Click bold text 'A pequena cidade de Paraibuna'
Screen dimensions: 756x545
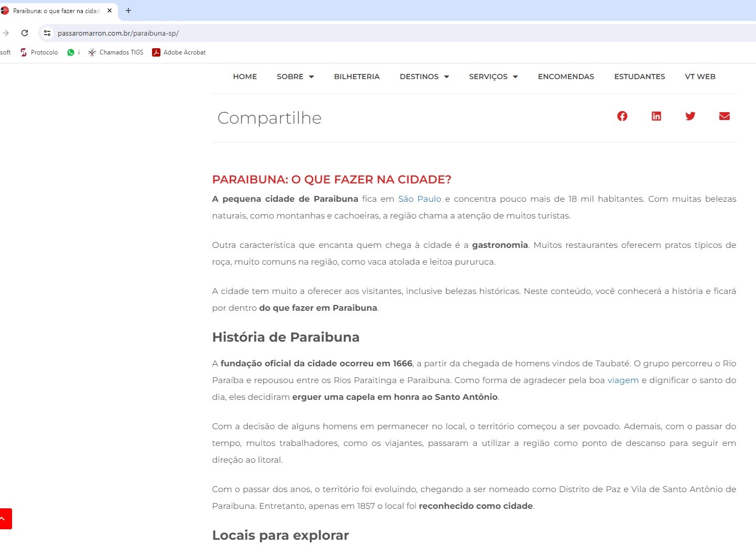285,199
